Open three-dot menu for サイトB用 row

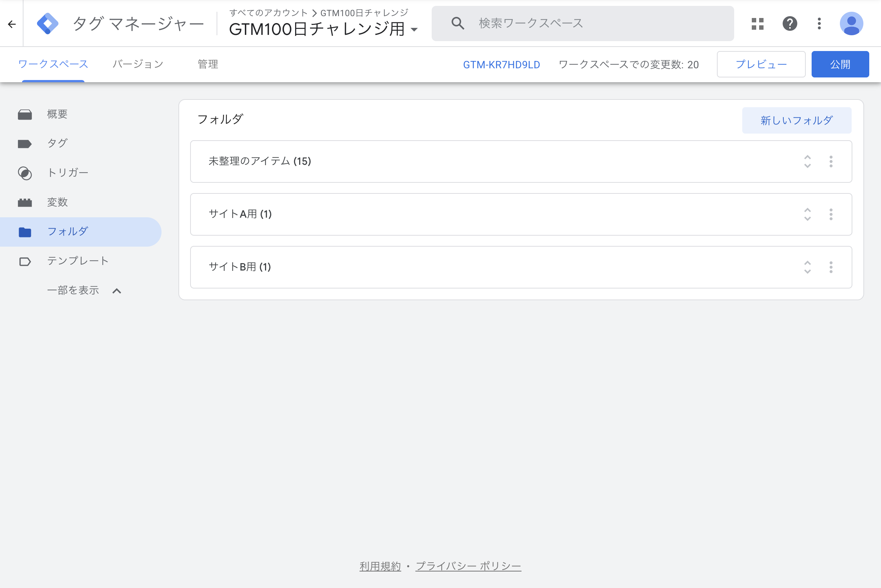(831, 267)
